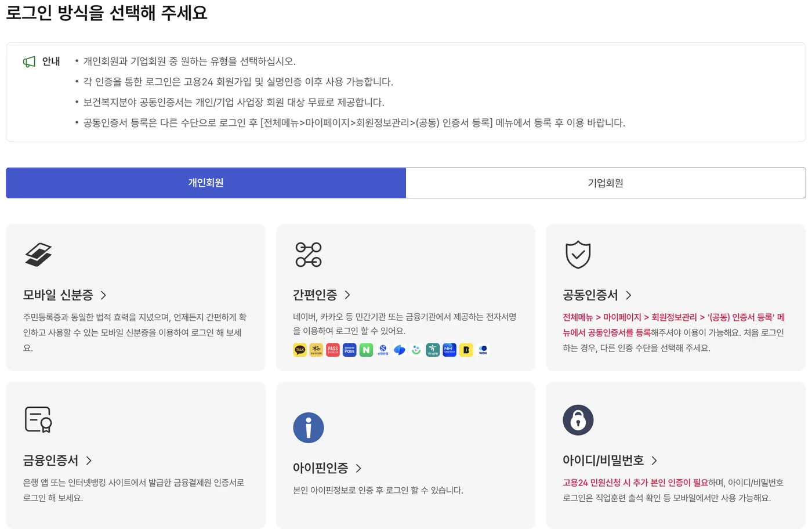Click the KB Kookmin Bank icon
This screenshot has width=812, height=529.
pos(316,350)
